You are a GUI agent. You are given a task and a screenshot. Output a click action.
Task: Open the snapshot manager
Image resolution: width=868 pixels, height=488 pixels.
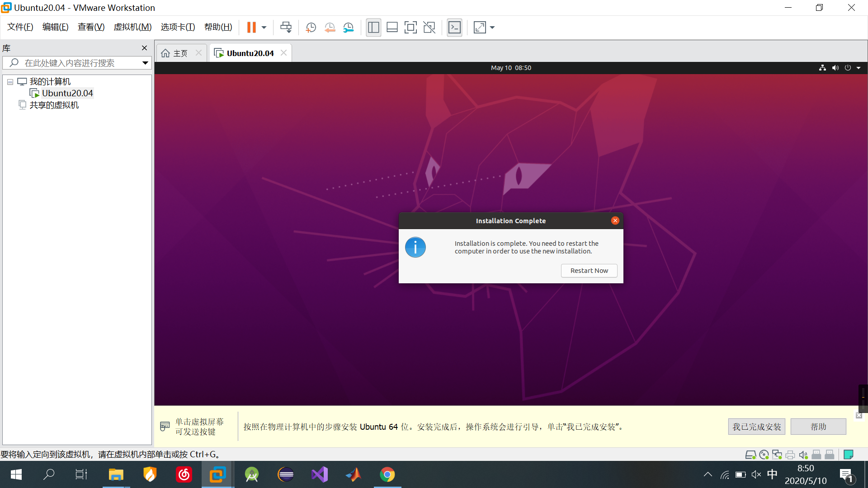tap(348, 28)
